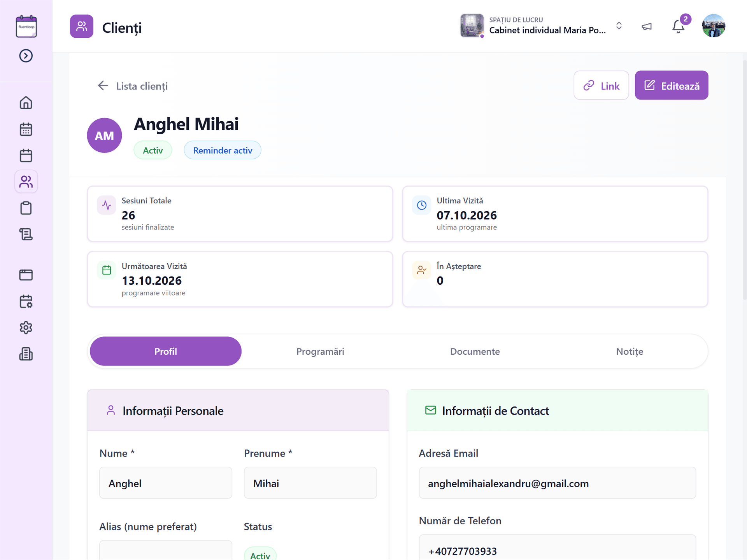This screenshot has height=560, width=747.
Task: Open the building report icon in the sidebar
Action: click(26, 354)
